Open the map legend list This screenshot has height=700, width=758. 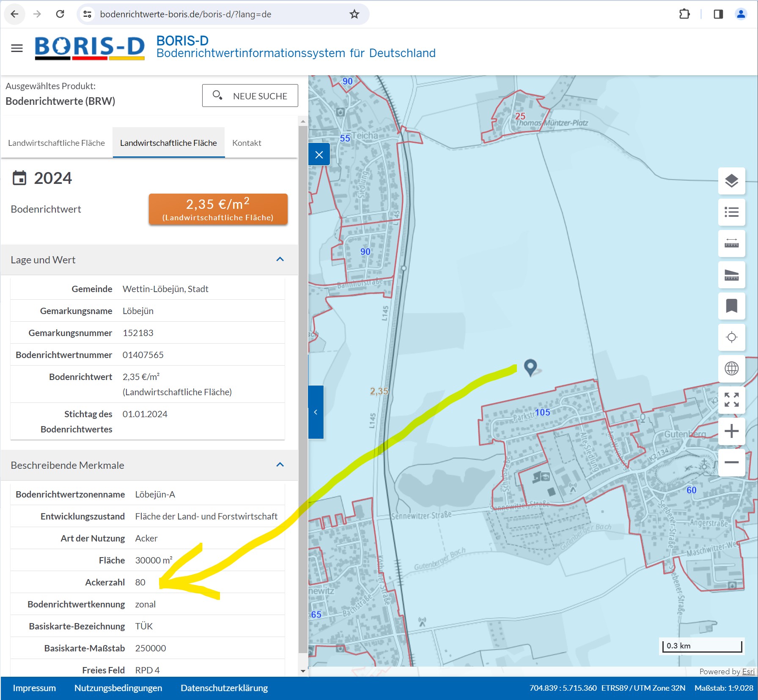tap(731, 212)
